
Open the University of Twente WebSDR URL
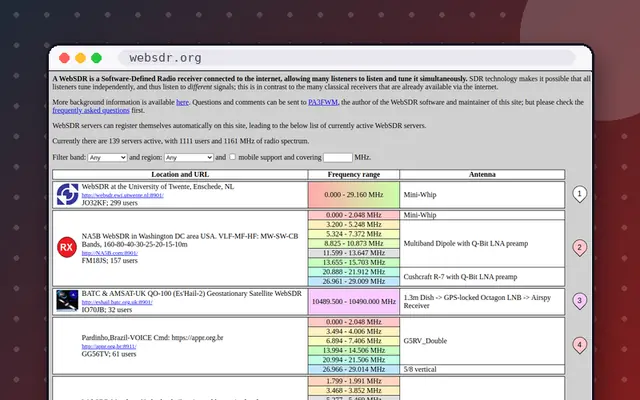click(x=122, y=196)
